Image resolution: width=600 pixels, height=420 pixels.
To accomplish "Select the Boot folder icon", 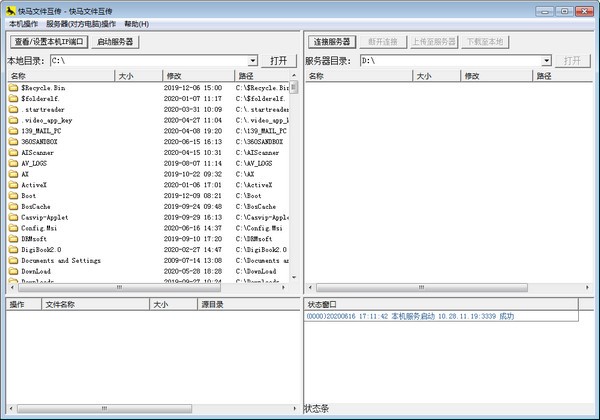I will [13, 195].
